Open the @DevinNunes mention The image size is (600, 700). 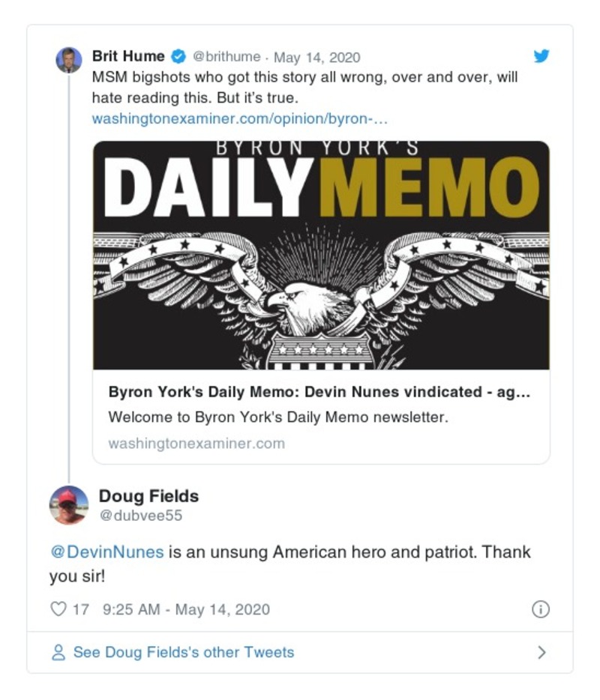[x=106, y=552]
